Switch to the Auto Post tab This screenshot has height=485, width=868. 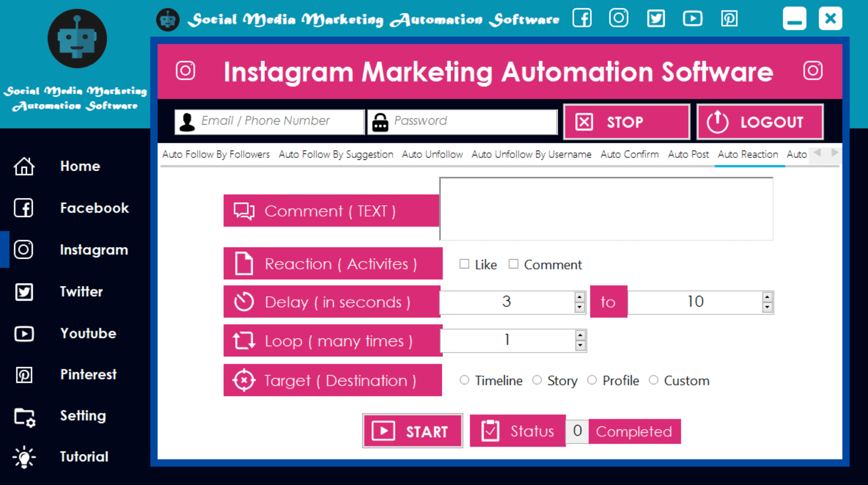[x=688, y=154]
